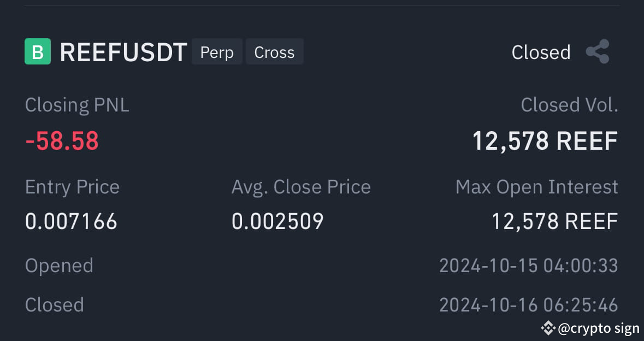This screenshot has width=644, height=341.
Task: Click the closed timestamp 2024-10-16 06:25:46
Action: click(529, 305)
